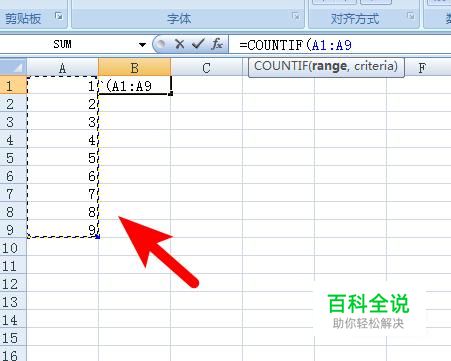Select row 11 header
451x361 pixels.
pos(13,266)
